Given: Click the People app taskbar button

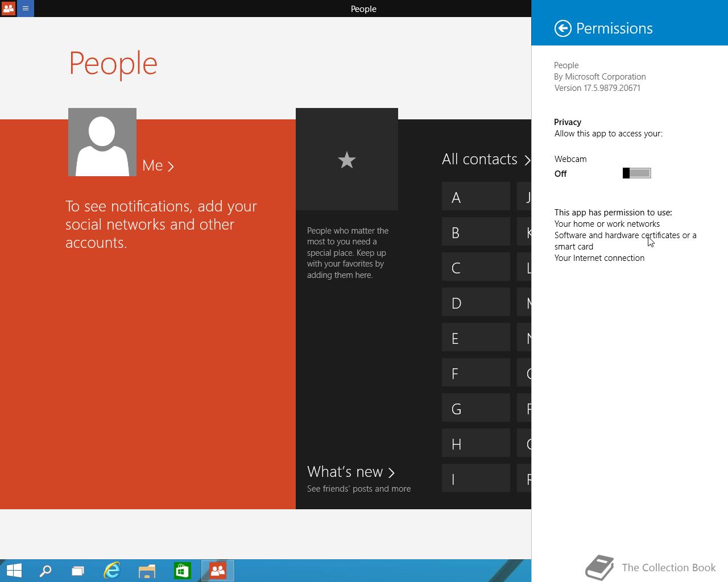Looking at the screenshot, I should pos(217,570).
